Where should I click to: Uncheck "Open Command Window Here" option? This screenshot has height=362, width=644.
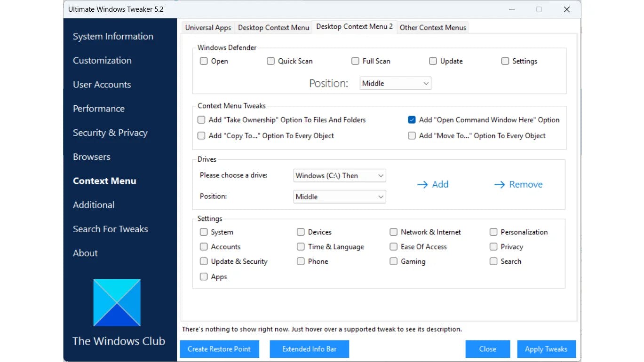click(x=412, y=120)
